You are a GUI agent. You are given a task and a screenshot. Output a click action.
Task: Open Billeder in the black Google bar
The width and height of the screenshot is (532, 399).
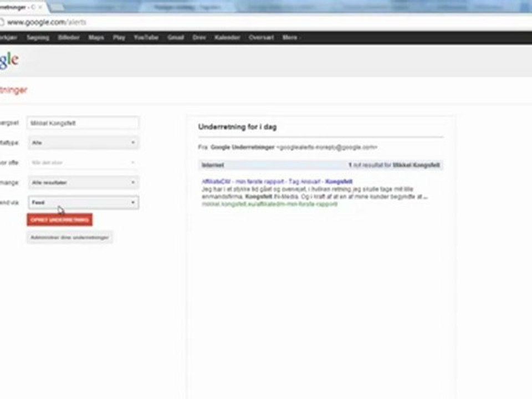(69, 38)
